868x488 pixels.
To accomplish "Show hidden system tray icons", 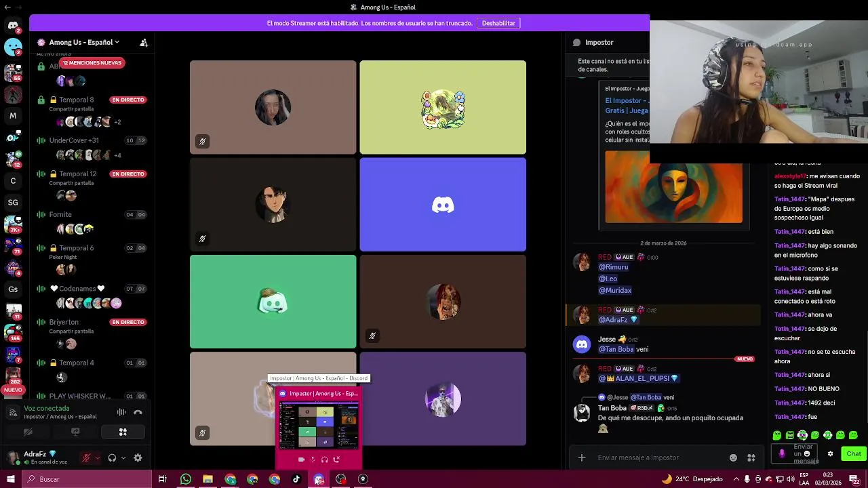I will (737, 479).
